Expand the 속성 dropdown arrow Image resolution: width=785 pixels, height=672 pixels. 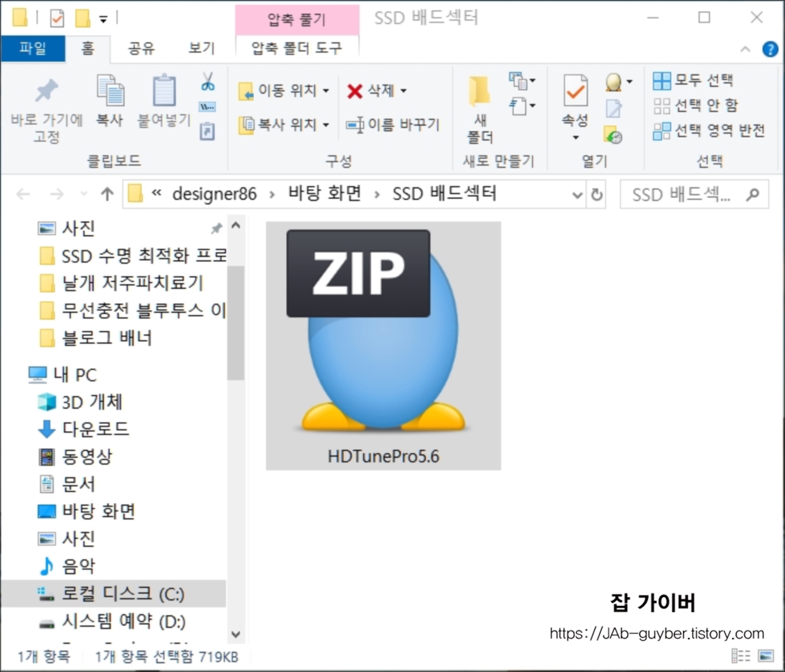click(x=576, y=137)
